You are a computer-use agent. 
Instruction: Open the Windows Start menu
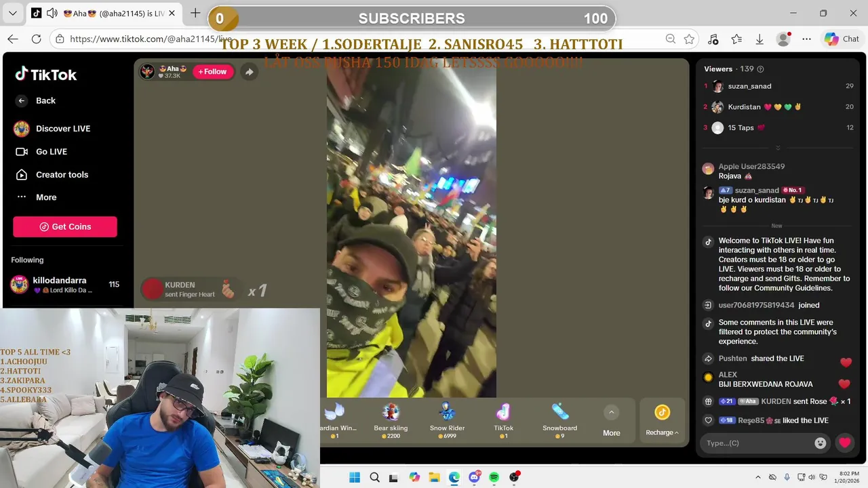coord(354,477)
